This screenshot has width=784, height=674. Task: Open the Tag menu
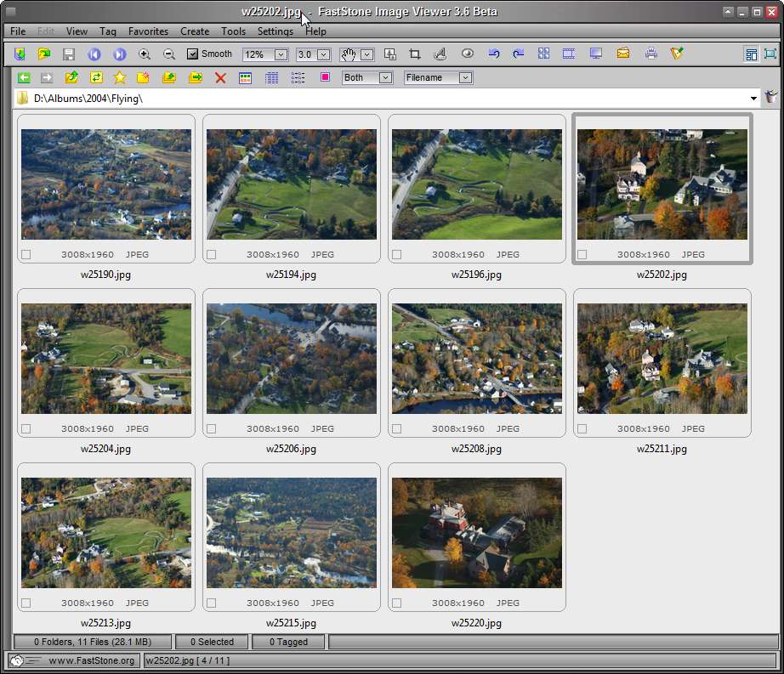[x=108, y=31]
